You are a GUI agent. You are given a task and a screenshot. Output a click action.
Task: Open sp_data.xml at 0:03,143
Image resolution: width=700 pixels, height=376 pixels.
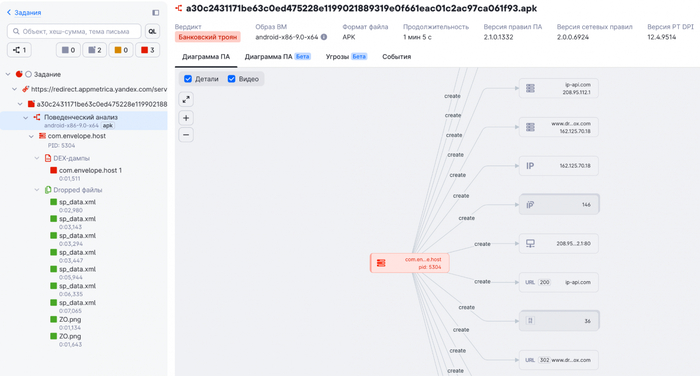point(77,219)
